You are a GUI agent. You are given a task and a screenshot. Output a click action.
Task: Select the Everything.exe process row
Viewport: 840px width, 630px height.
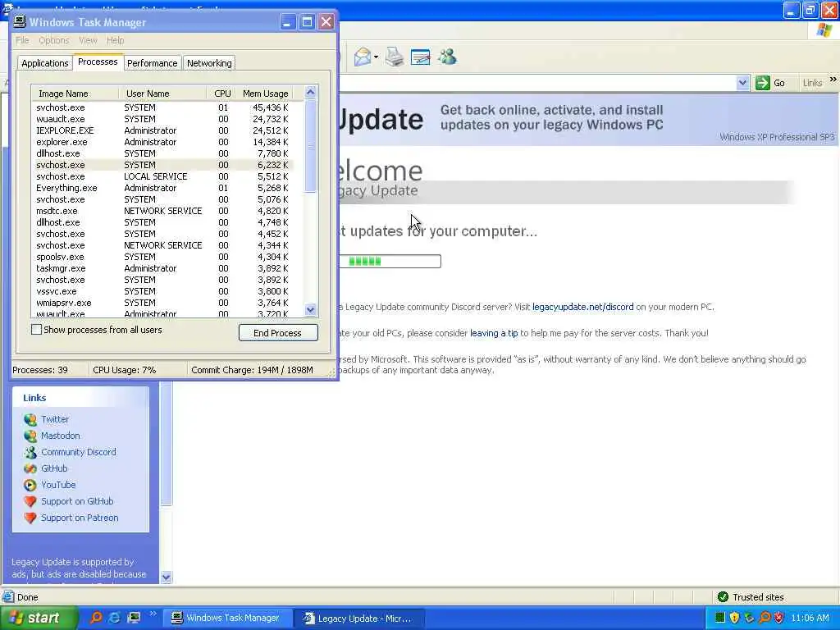pos(162,188)
